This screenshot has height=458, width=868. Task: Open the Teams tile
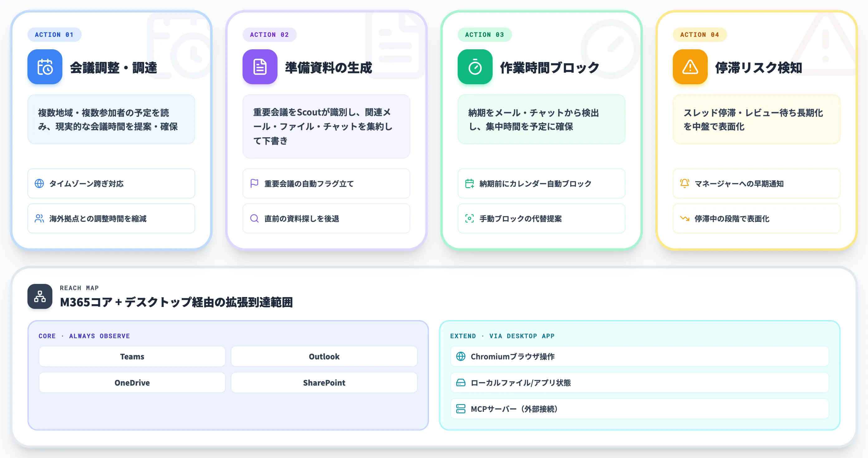click(132, 357)
